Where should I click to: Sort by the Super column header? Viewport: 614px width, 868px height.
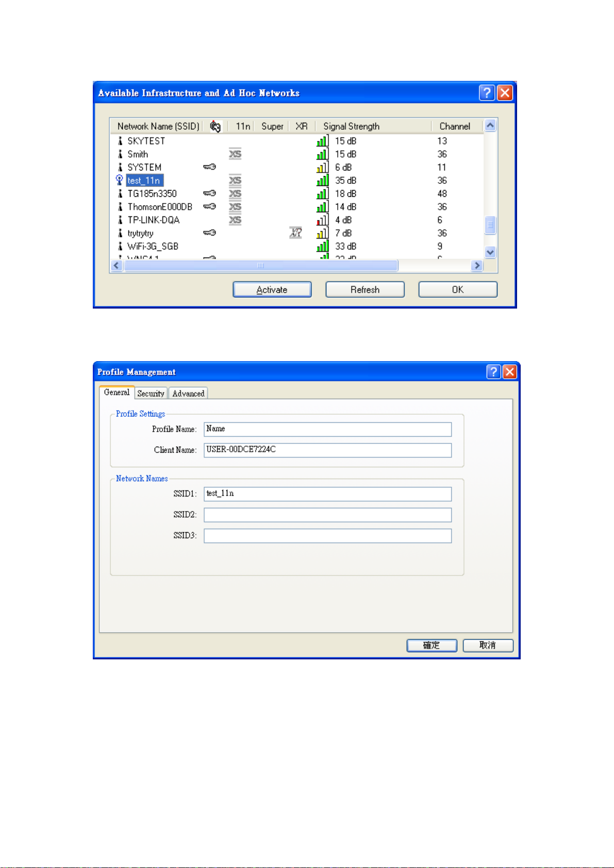(x=272, y=126)
